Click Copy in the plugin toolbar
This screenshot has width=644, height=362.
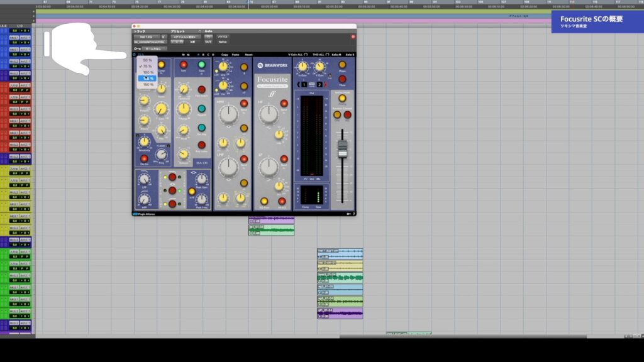[x=225, y=55]
